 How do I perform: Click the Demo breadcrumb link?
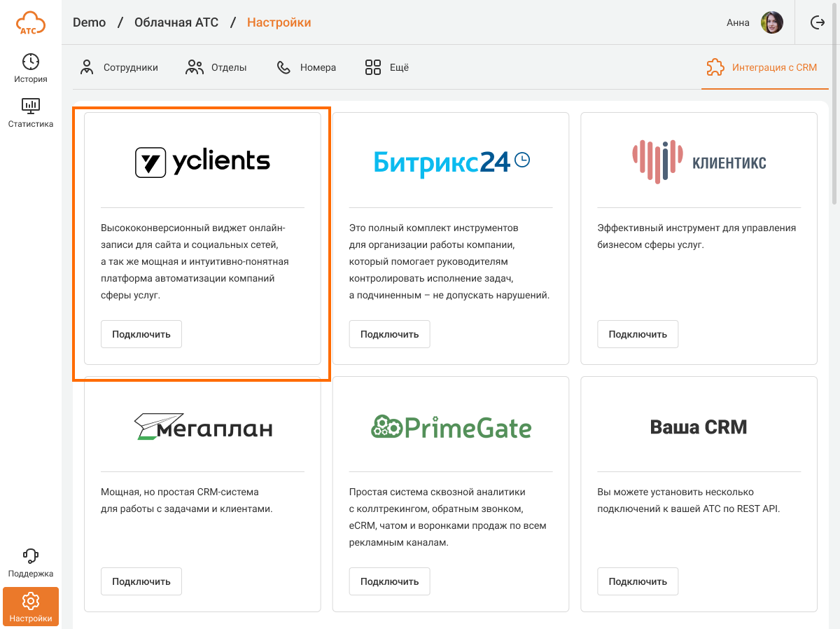pos(89,22)
